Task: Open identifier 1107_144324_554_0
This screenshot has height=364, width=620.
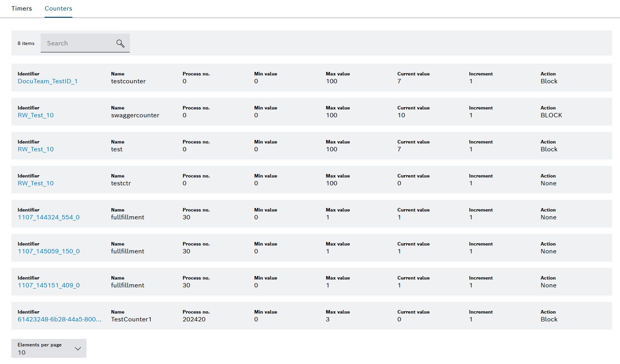Action: 49,217
